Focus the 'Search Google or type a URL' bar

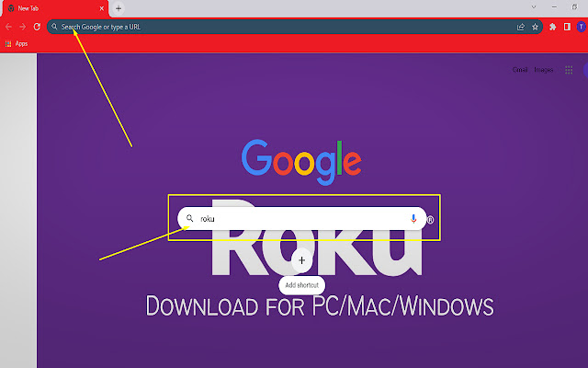click(x=294, y=27)
